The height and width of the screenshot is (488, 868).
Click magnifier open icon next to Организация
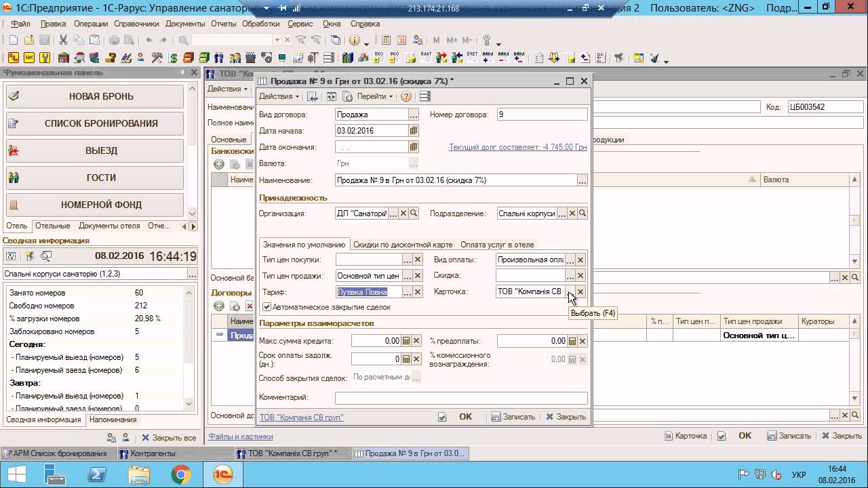tap(414, 213)
